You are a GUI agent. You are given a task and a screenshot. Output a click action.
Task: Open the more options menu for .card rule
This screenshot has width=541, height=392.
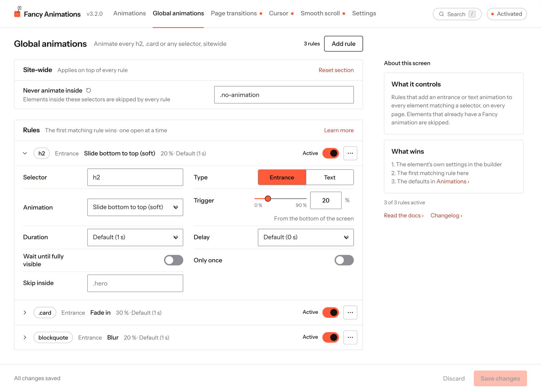(x=350, y=313)
